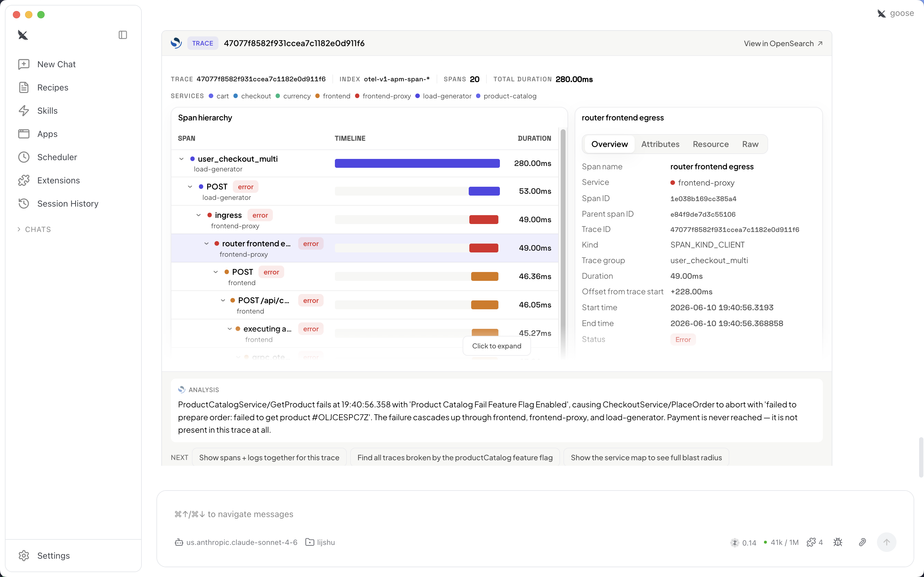Collapse the user_checkout_multi span

182,159
